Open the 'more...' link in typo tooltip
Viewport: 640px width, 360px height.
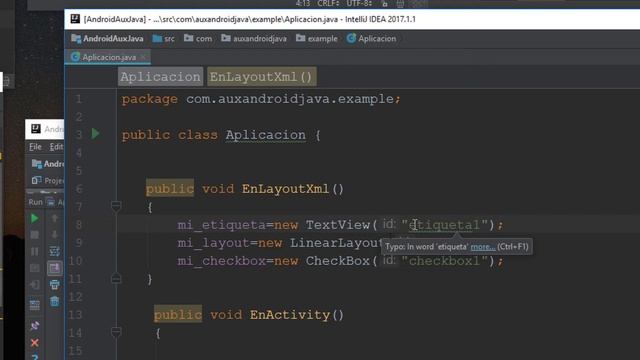(x=483, y=247)
